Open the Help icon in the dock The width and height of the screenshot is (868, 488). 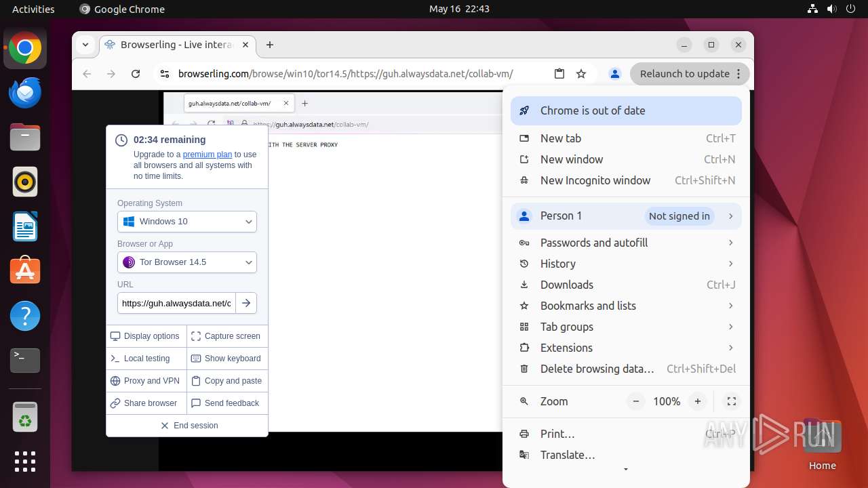[25, 316]
